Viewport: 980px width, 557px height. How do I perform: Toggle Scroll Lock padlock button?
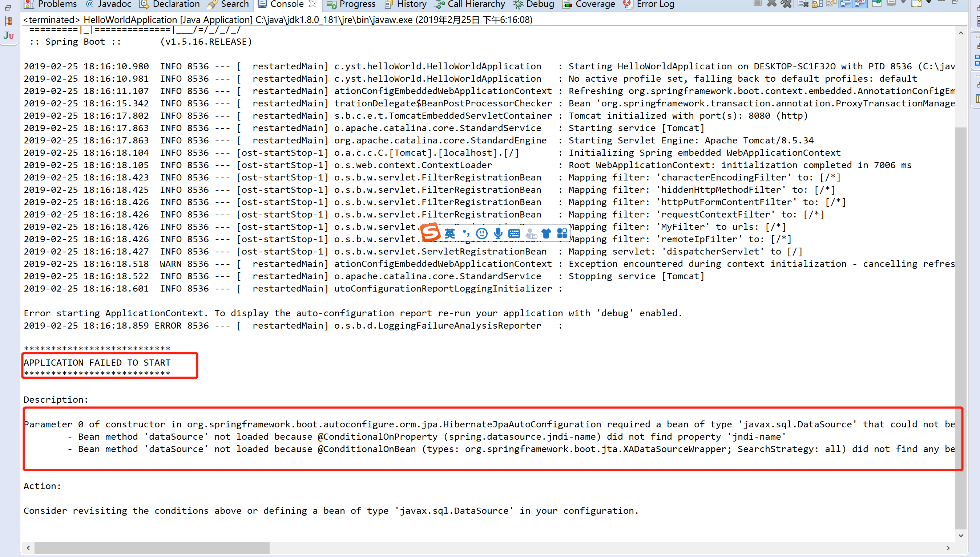pos(817,4)
